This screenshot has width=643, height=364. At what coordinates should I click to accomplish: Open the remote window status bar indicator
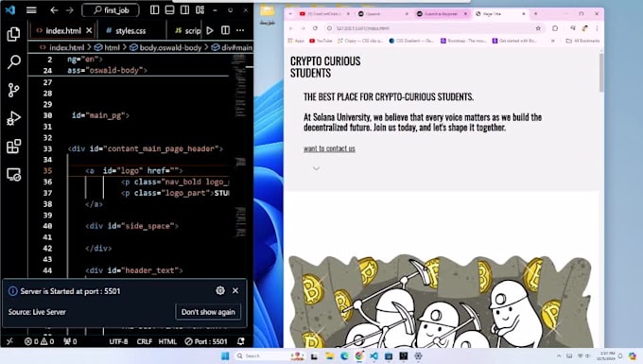pos(9,341)
